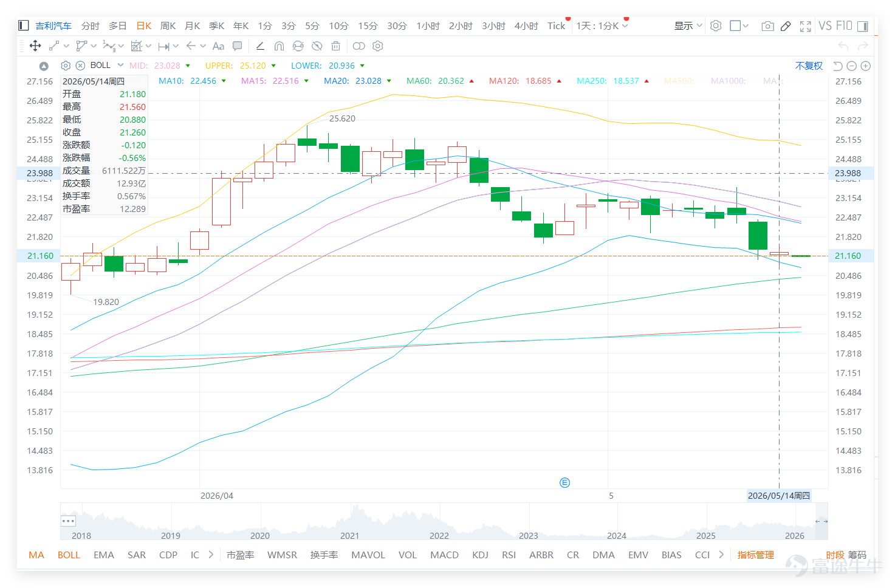
Task: Choose the pen line style tool
Action: pyautogui.click(x=260, y=46)
